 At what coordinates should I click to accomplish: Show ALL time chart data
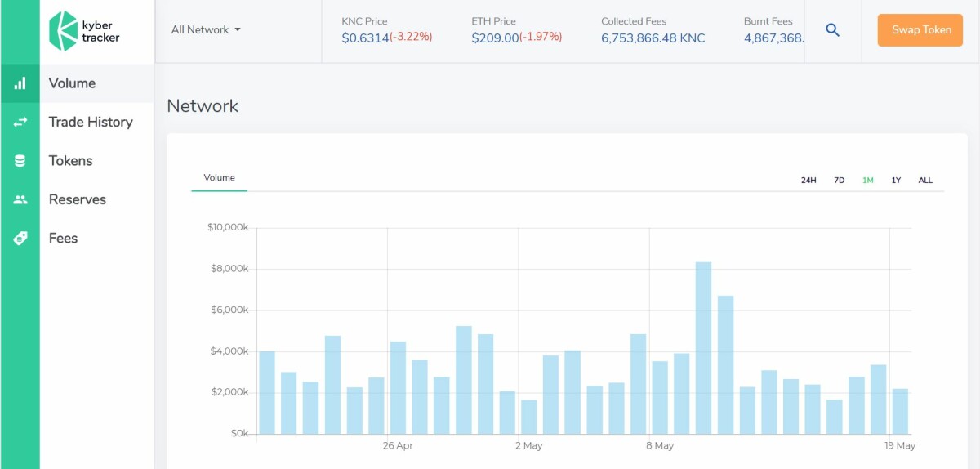coord(925,181)
